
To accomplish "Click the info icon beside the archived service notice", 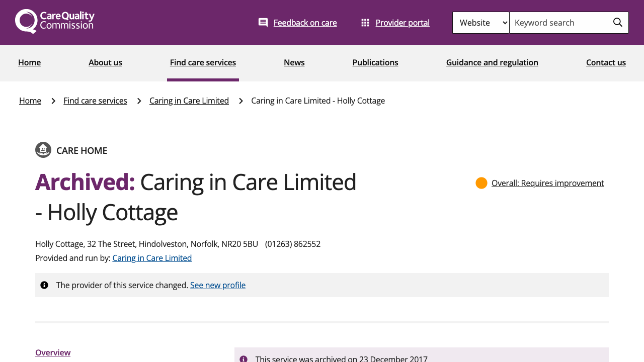I will [245, 358].
